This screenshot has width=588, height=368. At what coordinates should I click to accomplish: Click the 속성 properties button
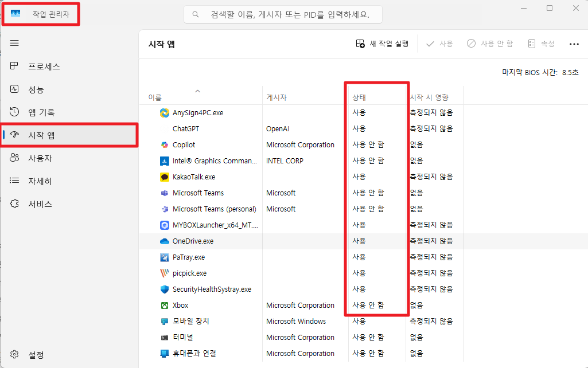click(x=541, y=44)
